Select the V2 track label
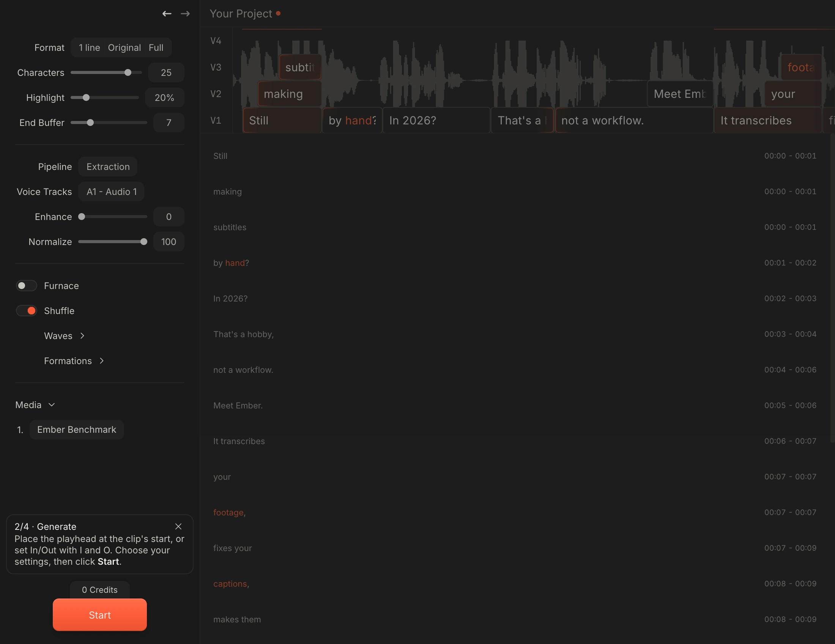835x644 pixels. (x=216, y=94)
